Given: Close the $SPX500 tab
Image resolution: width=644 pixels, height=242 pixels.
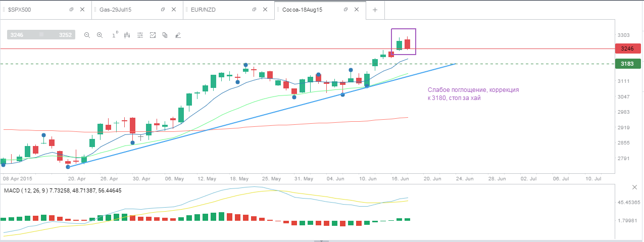Looking at the screenshot, I should (82, 10).
